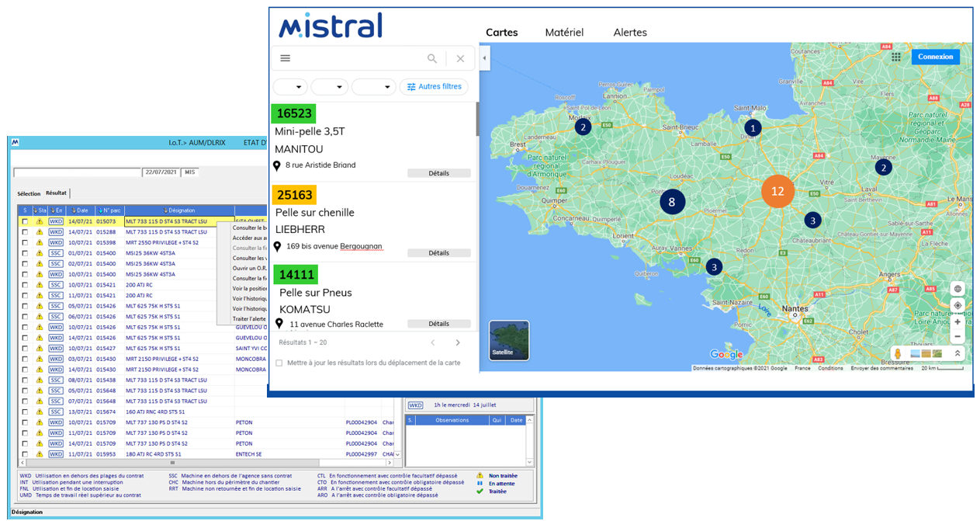Screen dimensions: 980x521
Task: Check the box for row 015398
Action: pyautogui.click(x=25, y=242)
